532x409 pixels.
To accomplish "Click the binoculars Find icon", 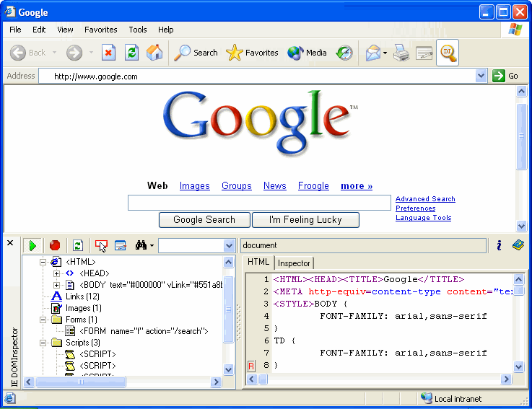I will click(x=141, y=245).
